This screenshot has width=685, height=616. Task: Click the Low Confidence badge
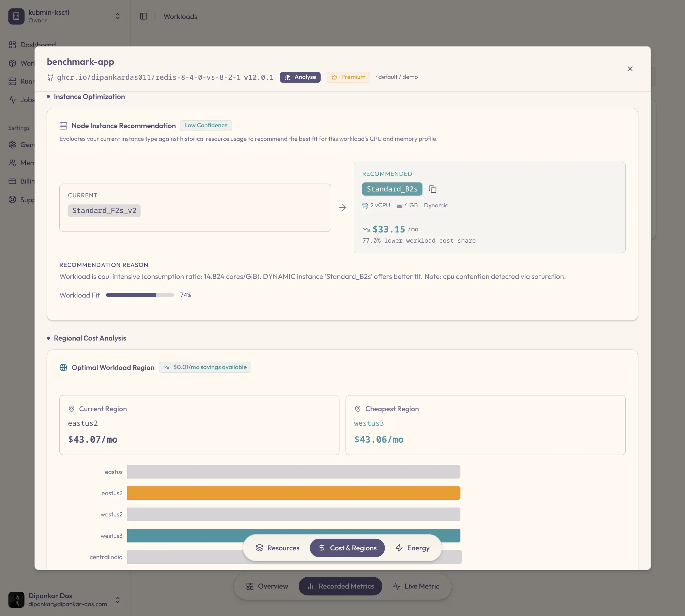pos(206,126)
